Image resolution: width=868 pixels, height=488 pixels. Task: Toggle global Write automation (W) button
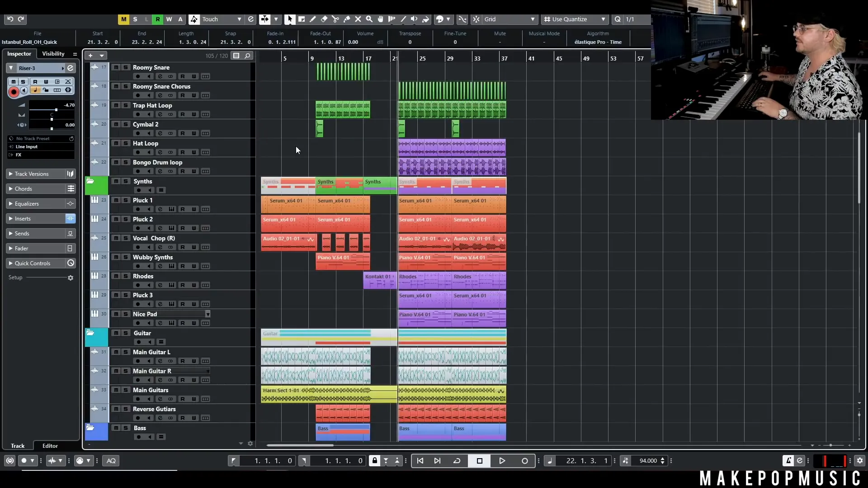pyautogui.click(x=169, y=19)
